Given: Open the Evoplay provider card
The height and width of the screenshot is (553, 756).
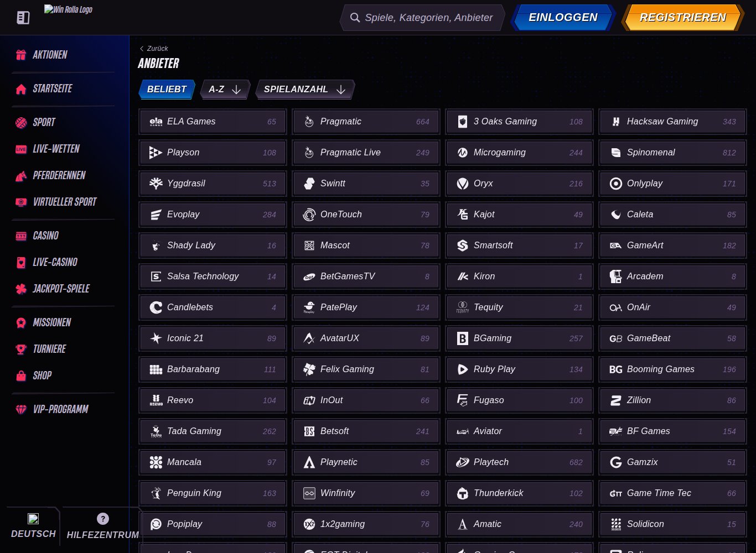Looking at the screenshot, I should click(213, 215).
